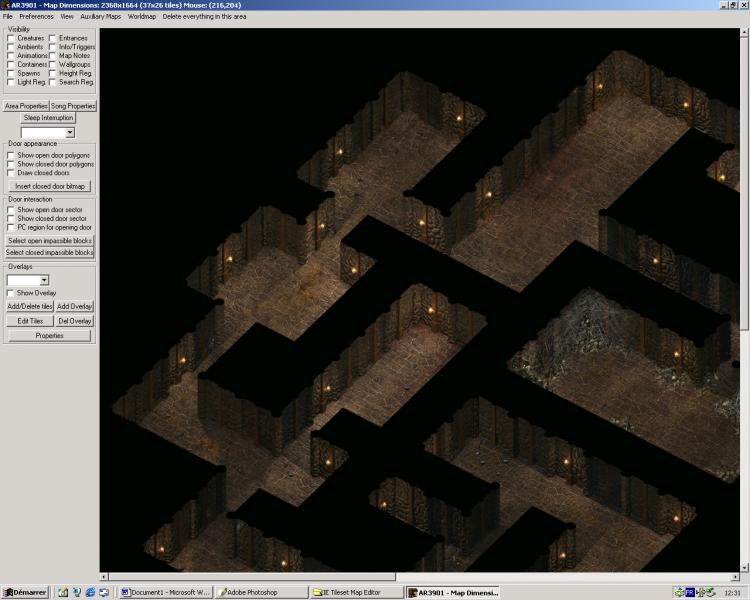Toggle the Show Overlay checkbox

click(11, 293)
